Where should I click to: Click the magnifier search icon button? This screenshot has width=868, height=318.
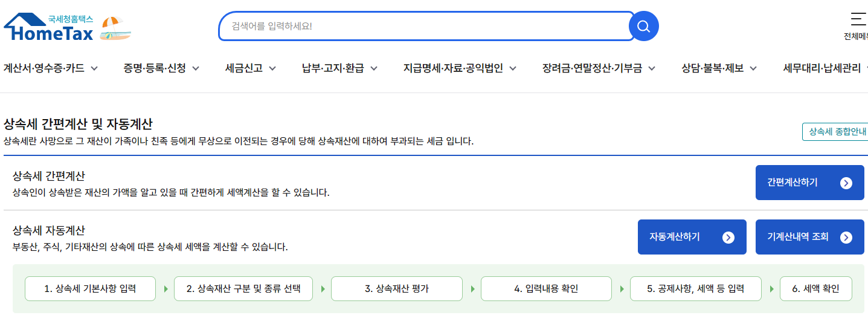tap(643, 26)
